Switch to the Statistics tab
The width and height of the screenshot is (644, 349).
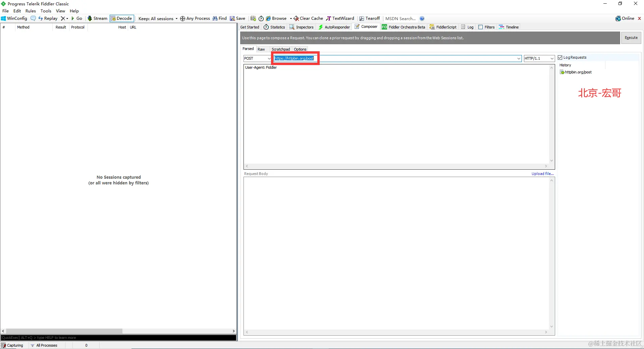click(274, 27)
